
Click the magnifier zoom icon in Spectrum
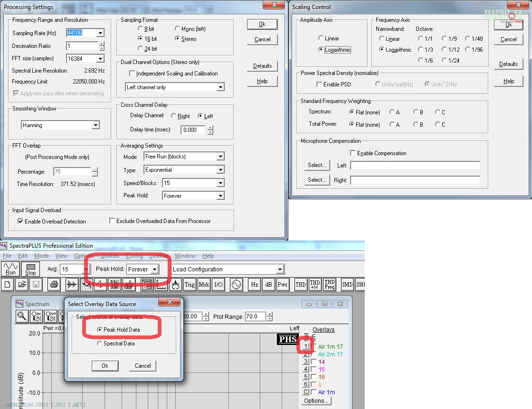click(x=22, y=316)
